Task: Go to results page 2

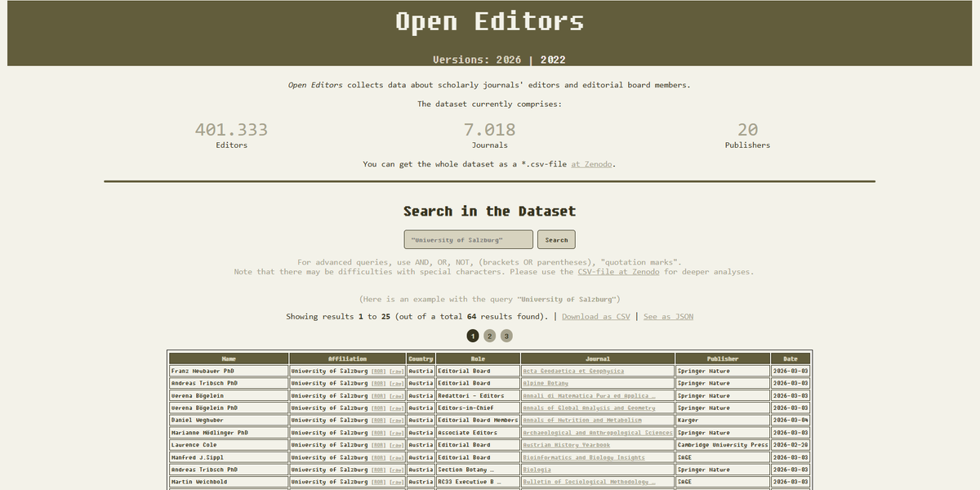Action: click(x=489, y=336)
